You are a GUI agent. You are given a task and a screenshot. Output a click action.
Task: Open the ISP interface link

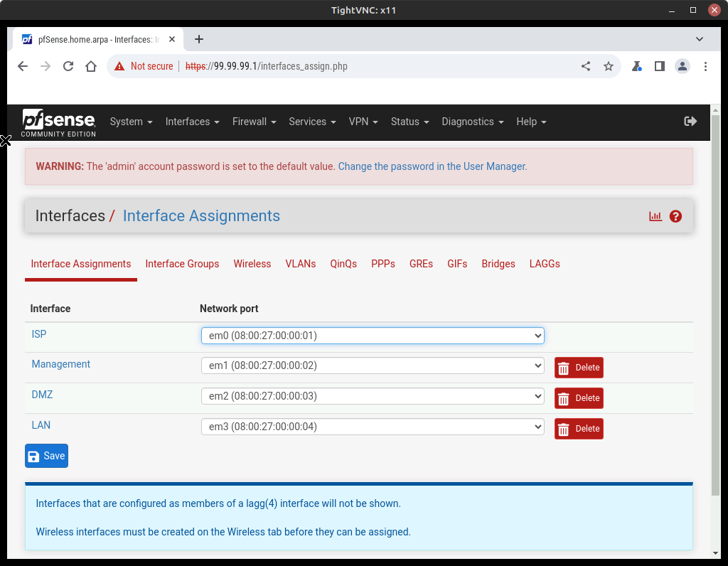click(39, 334)
